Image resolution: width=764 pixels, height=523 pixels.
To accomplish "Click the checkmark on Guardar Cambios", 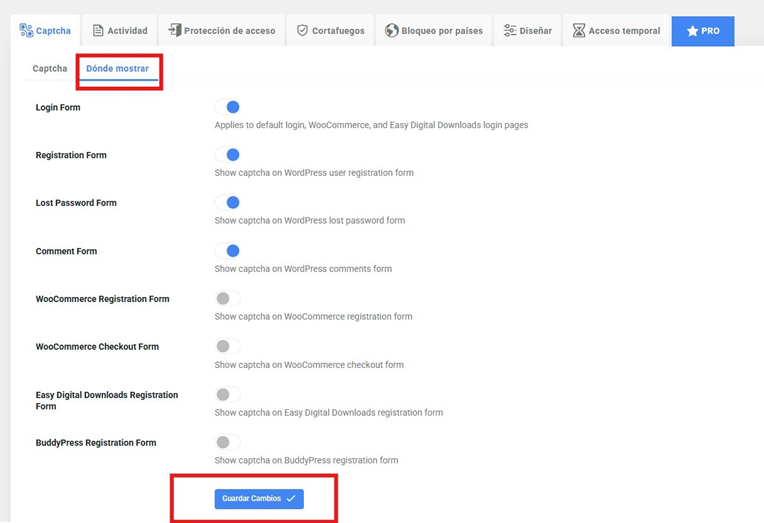I will tap(291, 499).
